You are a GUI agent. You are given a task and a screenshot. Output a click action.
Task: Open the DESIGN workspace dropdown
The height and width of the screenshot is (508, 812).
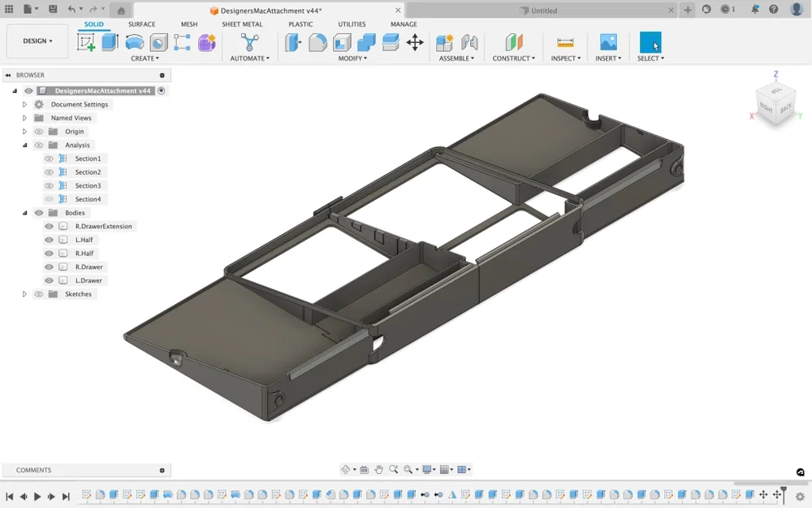coord(37,41)
